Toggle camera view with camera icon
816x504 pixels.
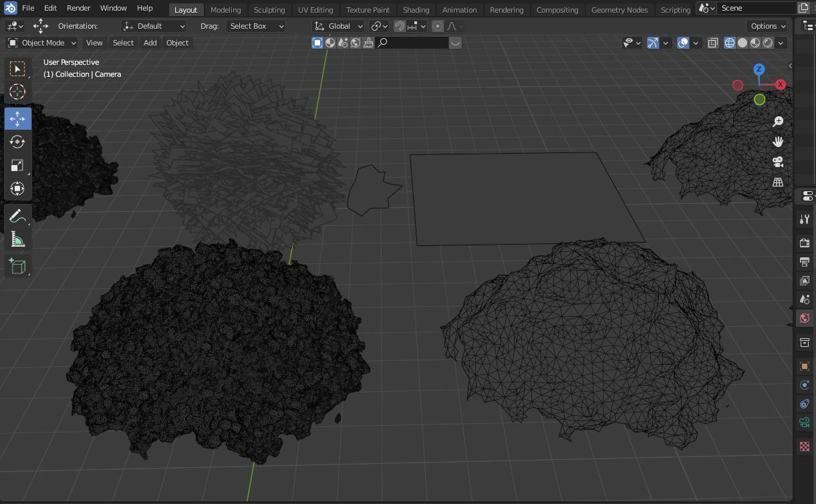pos(778,162)
